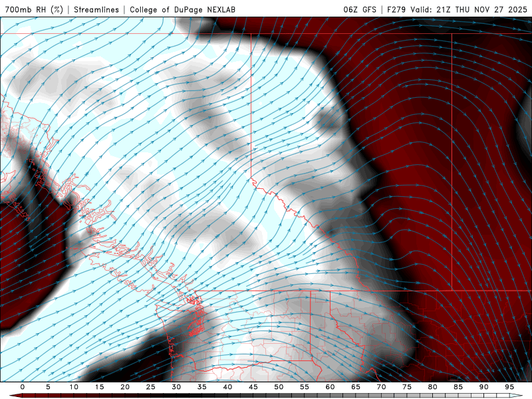Screen dimensions: 532x399
Task: Click the colorbar label "10"
Action: 74,387
